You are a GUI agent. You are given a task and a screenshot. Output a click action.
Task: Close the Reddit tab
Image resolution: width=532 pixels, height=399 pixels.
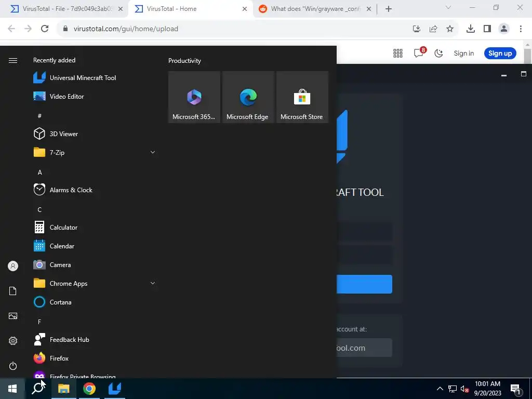369,9
